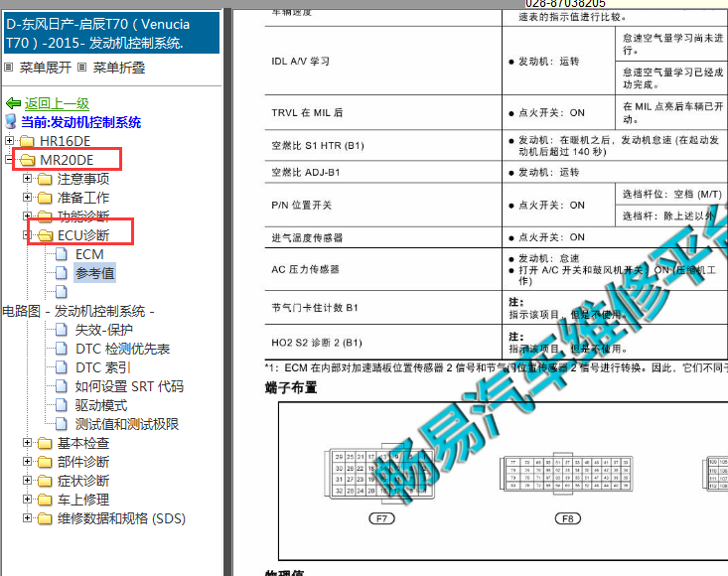Open the 注意事项 tree item
Screen dimensions: 728x576
83,179
